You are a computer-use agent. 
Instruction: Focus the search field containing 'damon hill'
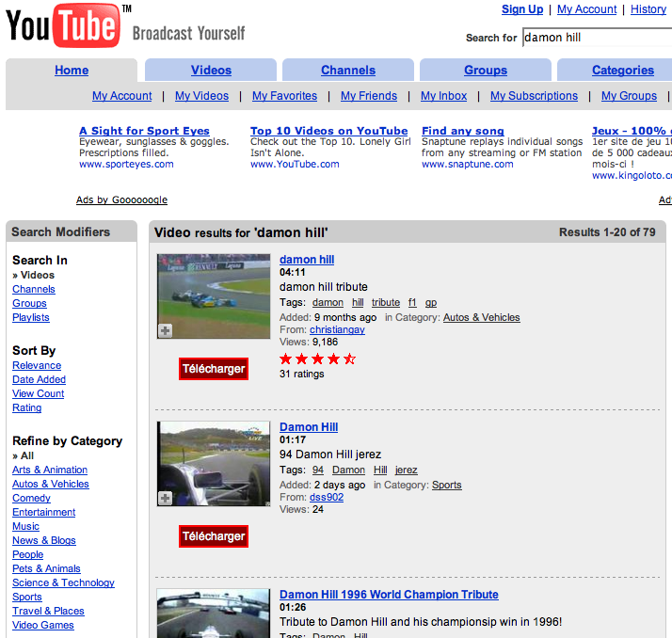tap(597, 38)
